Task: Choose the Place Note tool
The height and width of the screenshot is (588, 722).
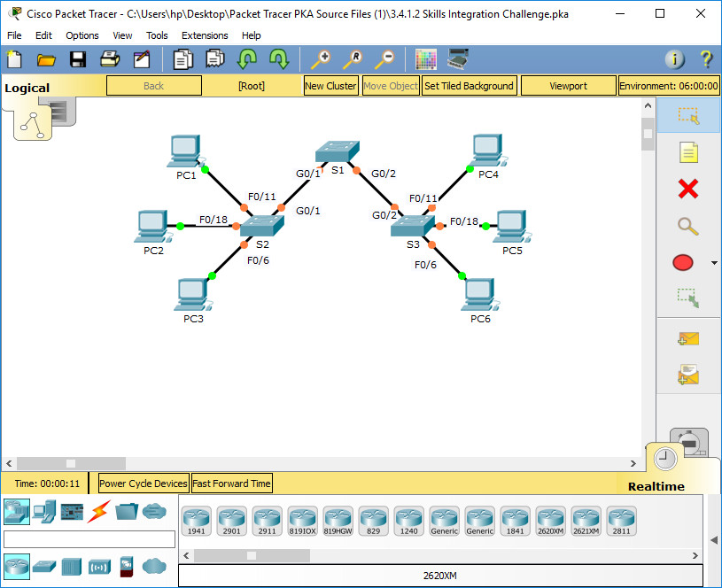Action: pos(689,152)
